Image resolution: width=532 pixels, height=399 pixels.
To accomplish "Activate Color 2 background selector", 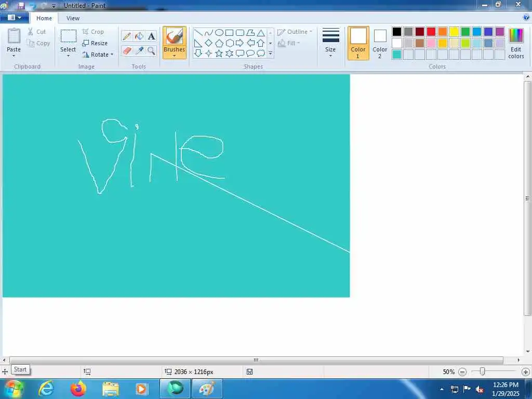I will 380,43.
